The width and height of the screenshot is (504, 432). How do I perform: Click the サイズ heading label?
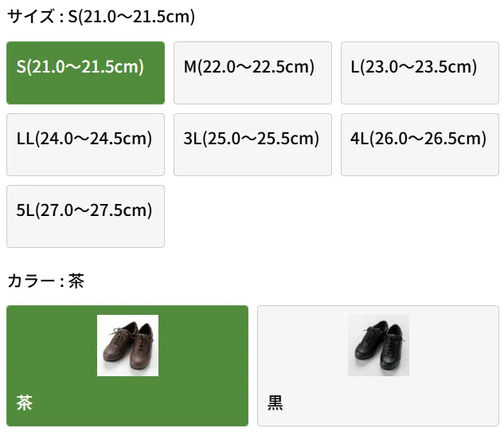click(30, 16)
